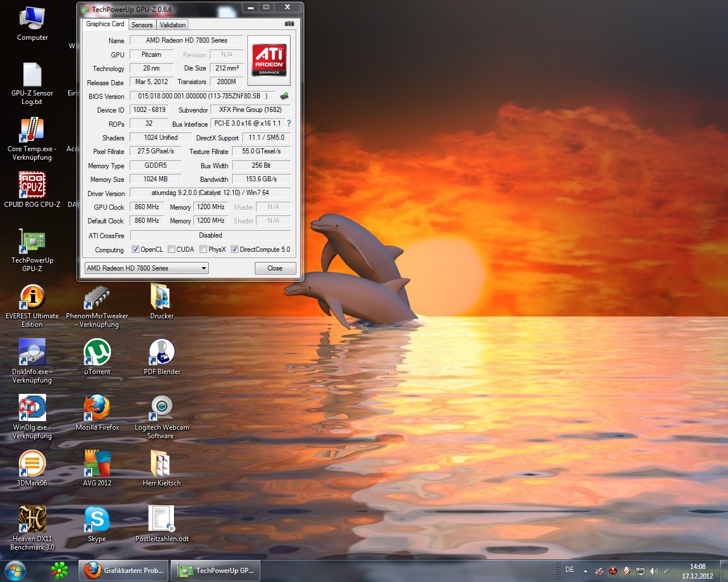Open PhenomMsrTweaker shortcut
Image resolution: width=728 pixels, height=582 pixels.
coord(97,306)
